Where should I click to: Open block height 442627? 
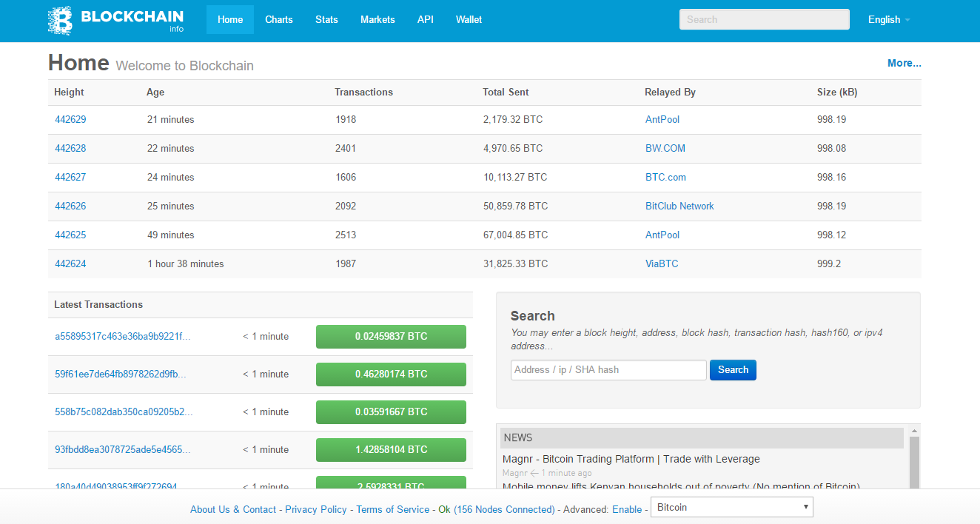tap(70, 177)
